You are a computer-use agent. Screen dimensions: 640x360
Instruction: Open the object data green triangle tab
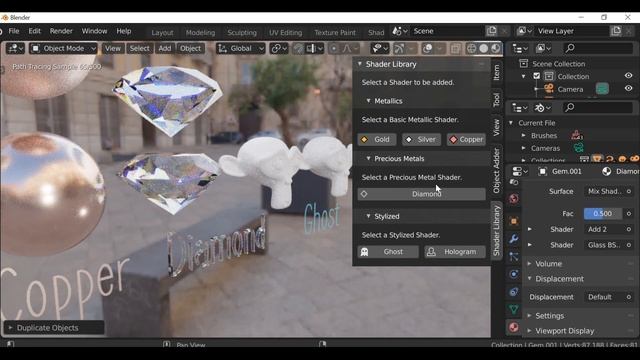click(x=514, y=309)
